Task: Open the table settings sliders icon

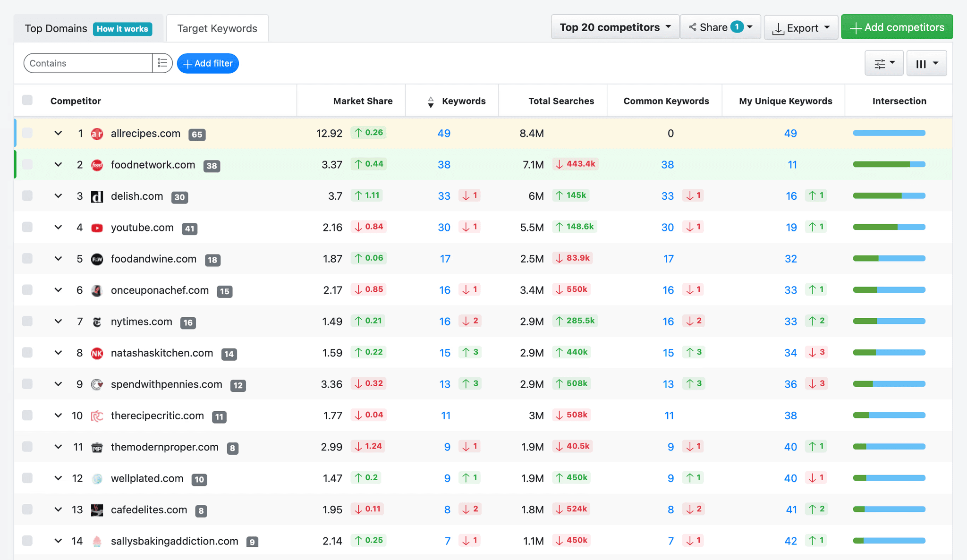Action: pyautogui.click(x=883, y=63)
